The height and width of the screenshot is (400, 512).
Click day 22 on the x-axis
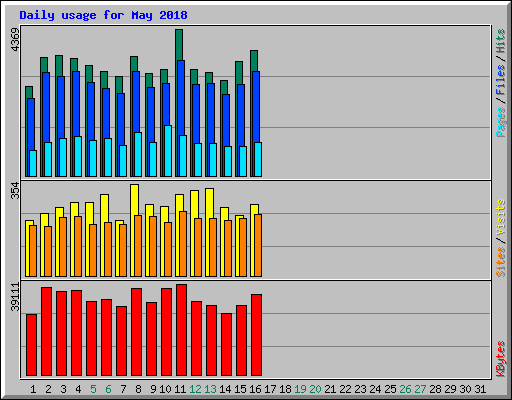point(345,389)
